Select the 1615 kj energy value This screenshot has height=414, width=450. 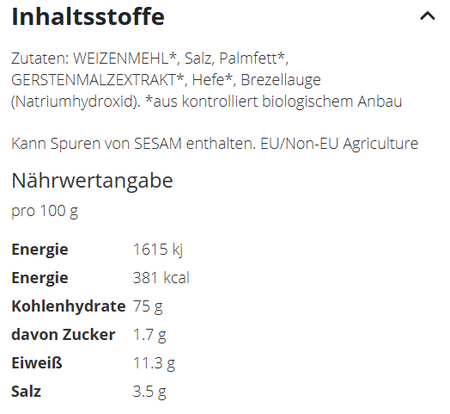pyautogui.click(x=158, y=249)
